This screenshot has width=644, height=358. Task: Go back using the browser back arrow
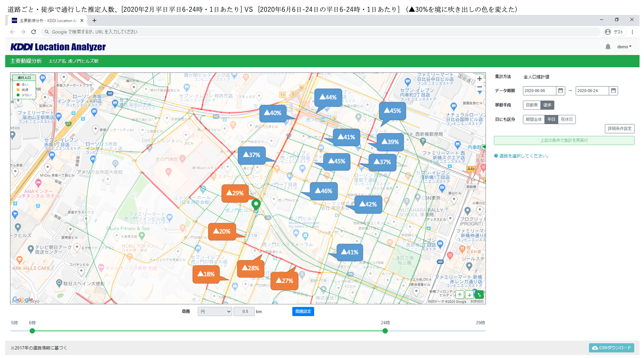[x=12, y=32]
